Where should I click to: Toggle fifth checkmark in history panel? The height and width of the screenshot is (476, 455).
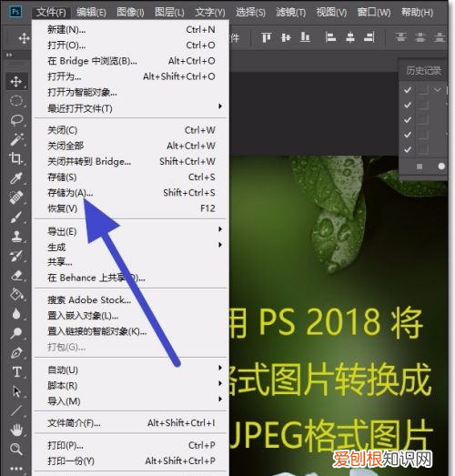(408, 149)
